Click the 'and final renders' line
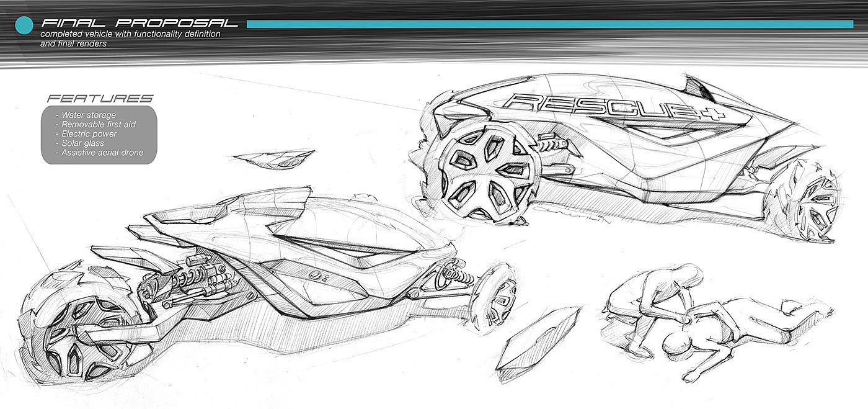The image size is (868, 409). tap(73, 43)
